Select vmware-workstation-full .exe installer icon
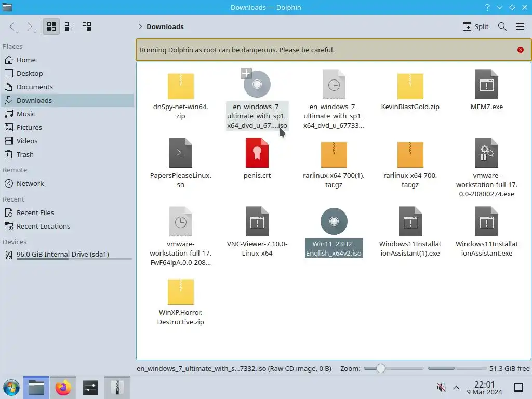Screen dimensions: 532x399 coord(486,153)
